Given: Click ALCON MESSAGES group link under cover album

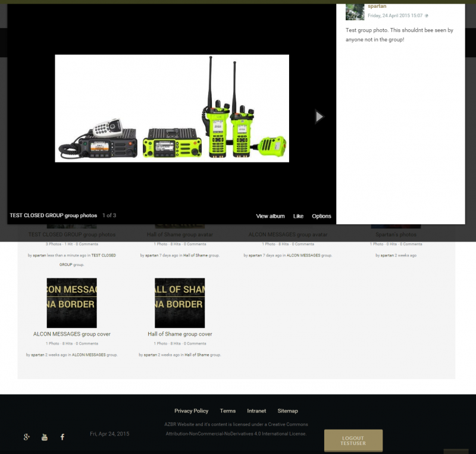Looking at the screenshot, I should [x=89, y=355].
